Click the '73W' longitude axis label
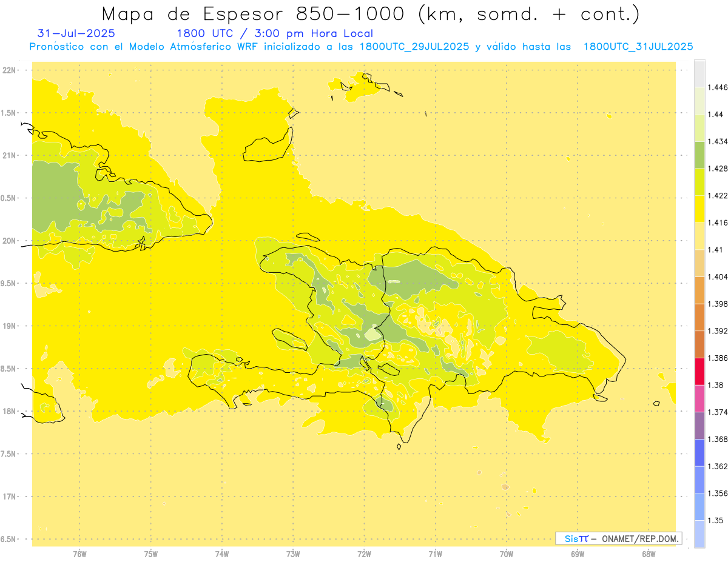Viewport: 728px width, 562px height. (x=293, y=554)
